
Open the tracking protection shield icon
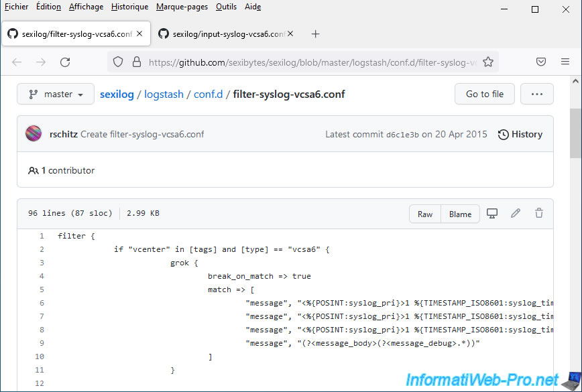118,62
